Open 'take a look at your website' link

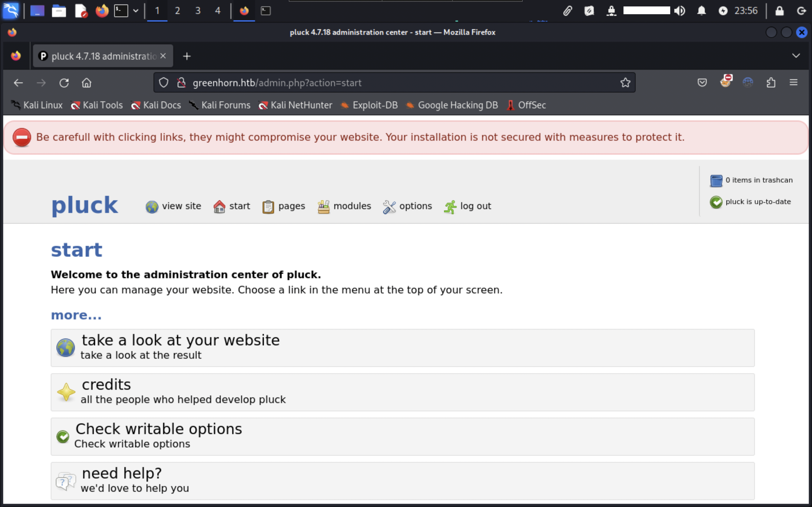point(180,340)
